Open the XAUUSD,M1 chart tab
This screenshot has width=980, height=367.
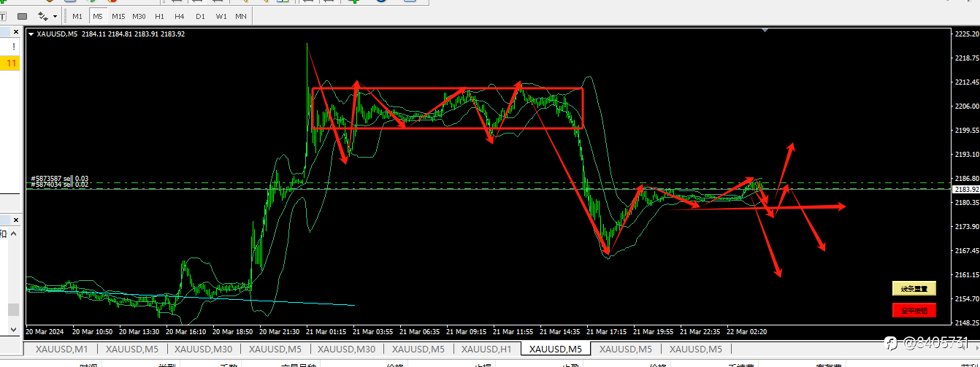[x=61, y=349]
